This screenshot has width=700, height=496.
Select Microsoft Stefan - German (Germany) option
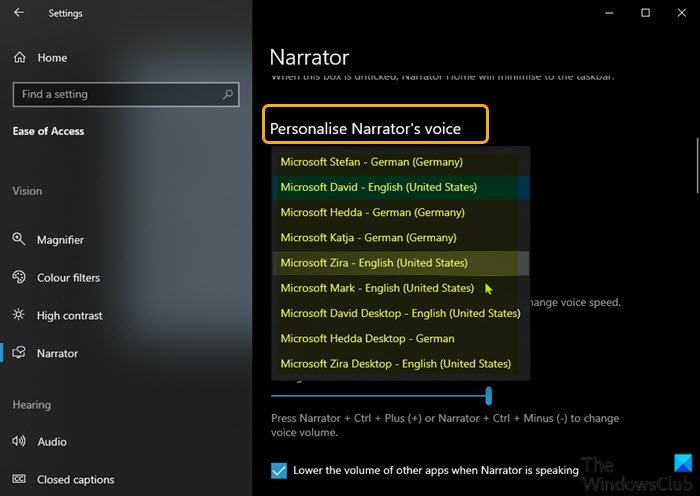pyautogui.click(x=371, y=162)
